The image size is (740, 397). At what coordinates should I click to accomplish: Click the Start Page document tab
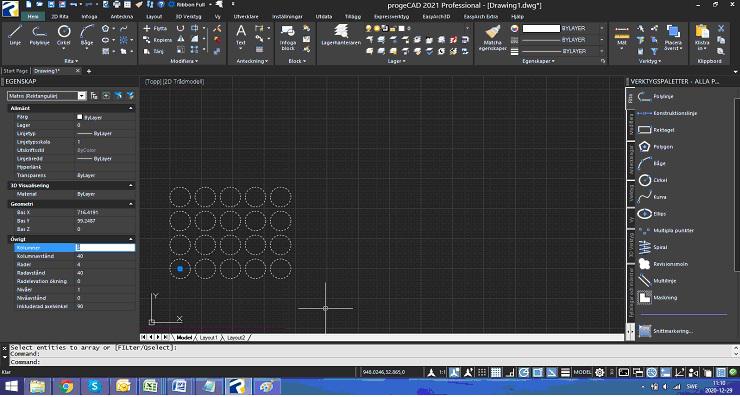(16, 71)
